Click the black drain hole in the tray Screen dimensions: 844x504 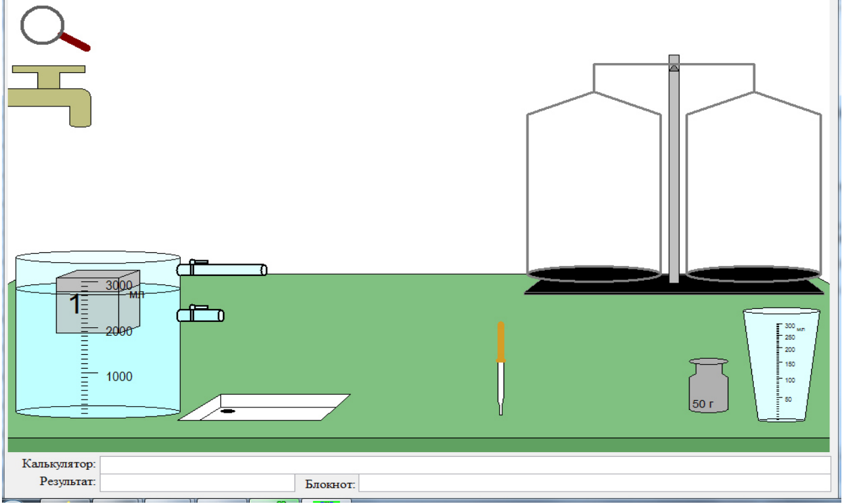(227, 411)
